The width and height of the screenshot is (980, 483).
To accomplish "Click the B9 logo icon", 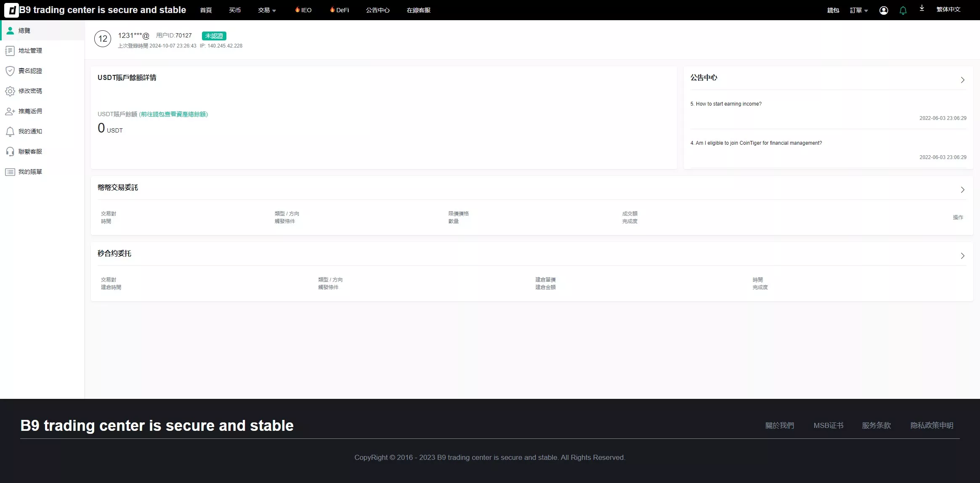I will click(x=11, y=10).
